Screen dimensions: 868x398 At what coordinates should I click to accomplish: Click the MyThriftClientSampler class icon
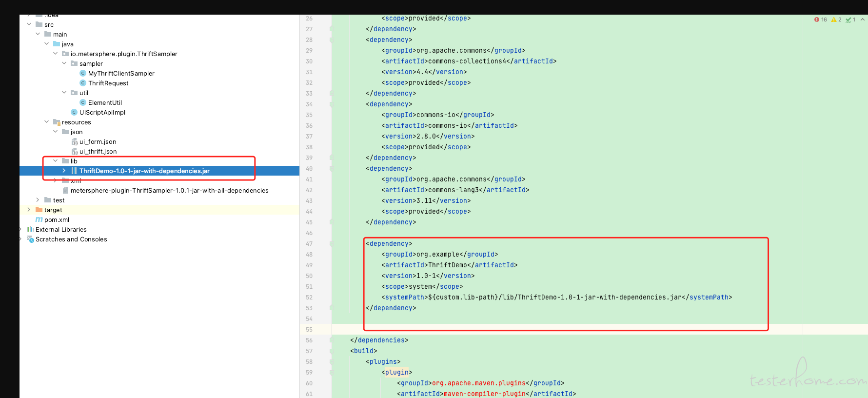click(x=83, y=73)
